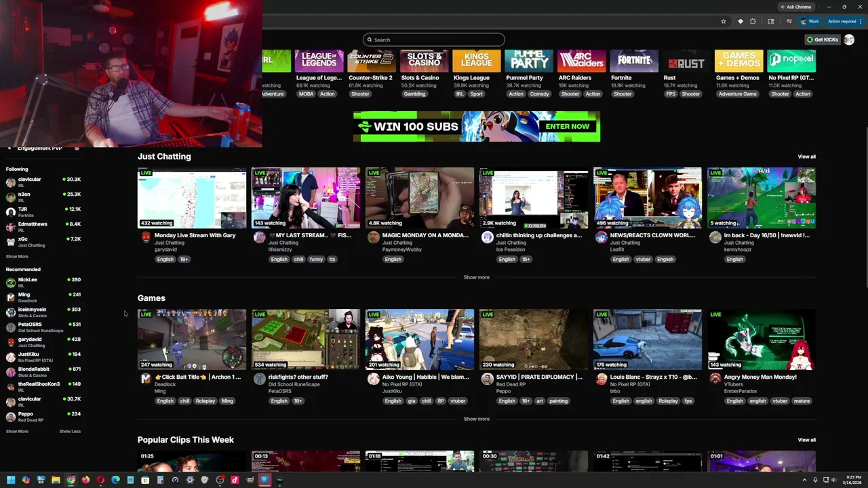
Task: Click View all for Popular Clips
Action: 806,440
